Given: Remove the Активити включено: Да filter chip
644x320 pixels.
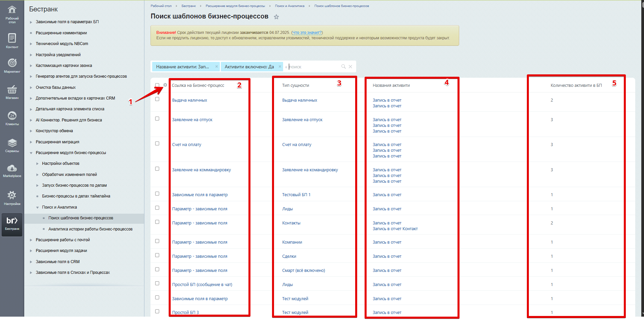Looking at the screenshot, I should pyautogui.click(x=280, y=67).
